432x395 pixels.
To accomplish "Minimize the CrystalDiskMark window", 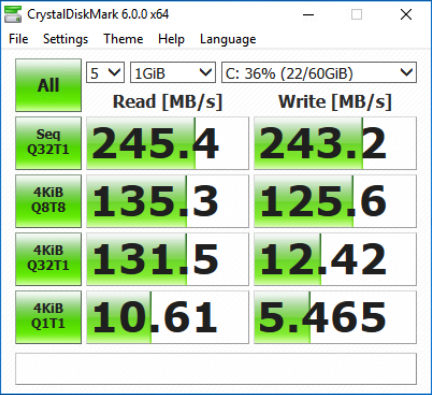I will pyautogui.click(x=308, y=15).
